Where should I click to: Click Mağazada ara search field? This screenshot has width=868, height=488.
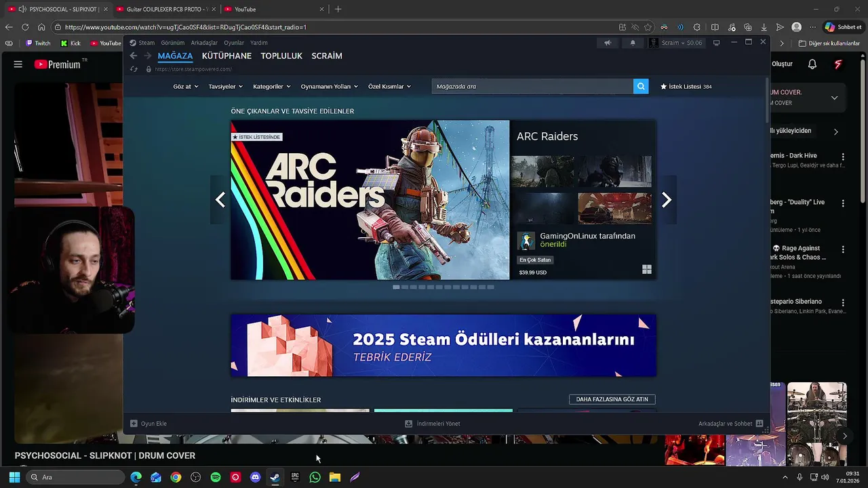pos(532,86)
